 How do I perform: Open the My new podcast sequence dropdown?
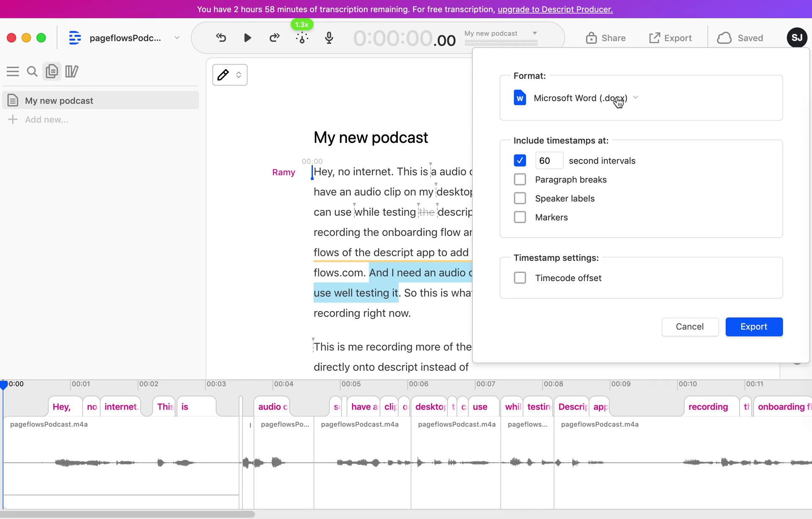click(x=535, y=33)
